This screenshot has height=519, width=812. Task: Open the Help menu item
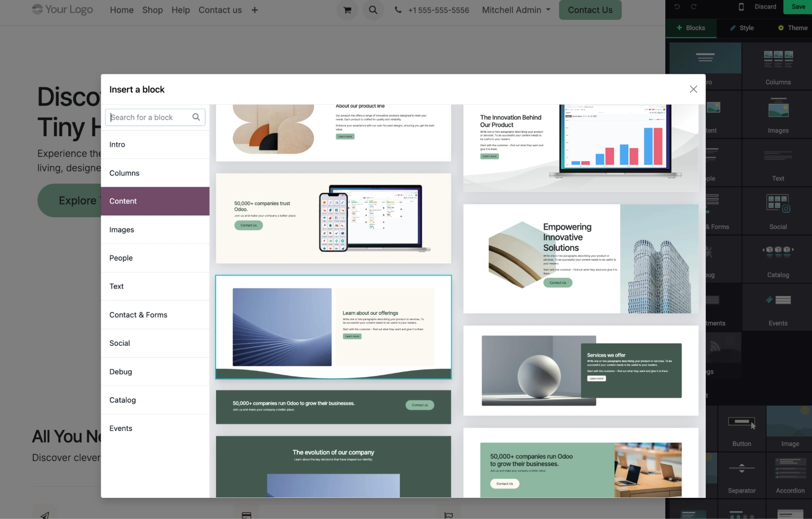coord(181,10)
